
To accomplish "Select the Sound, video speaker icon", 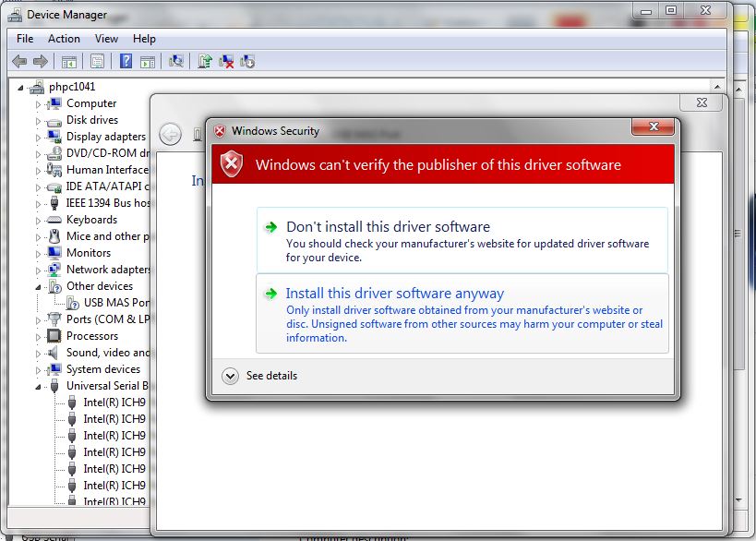I will [x=53, y=353].
